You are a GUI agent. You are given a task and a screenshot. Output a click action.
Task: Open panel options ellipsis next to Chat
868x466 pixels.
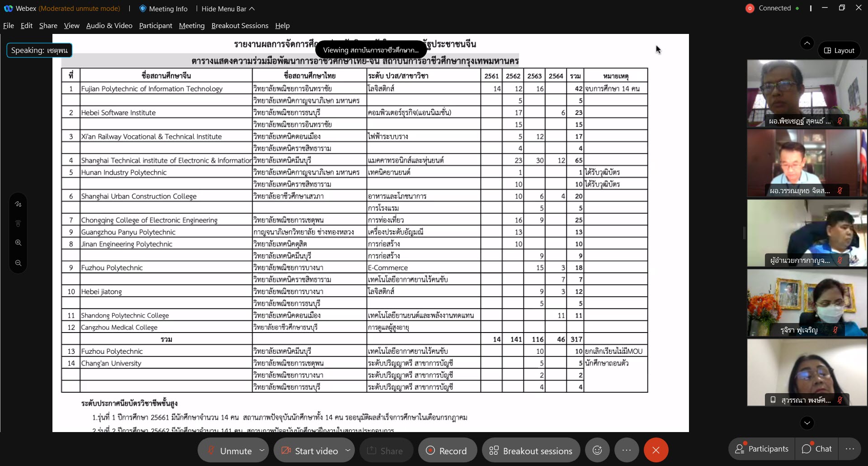click(x=850, y=449)
